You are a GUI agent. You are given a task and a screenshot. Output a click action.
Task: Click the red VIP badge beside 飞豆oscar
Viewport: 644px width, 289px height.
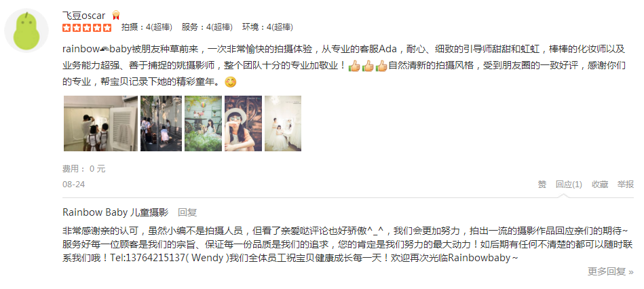click(x=115, y=16)
